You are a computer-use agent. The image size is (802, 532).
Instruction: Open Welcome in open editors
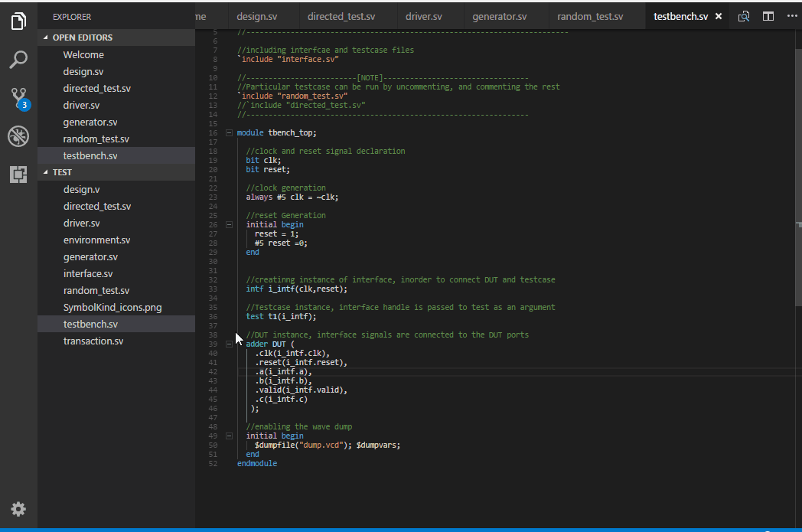pyautogui.click(x=116, y=55)
